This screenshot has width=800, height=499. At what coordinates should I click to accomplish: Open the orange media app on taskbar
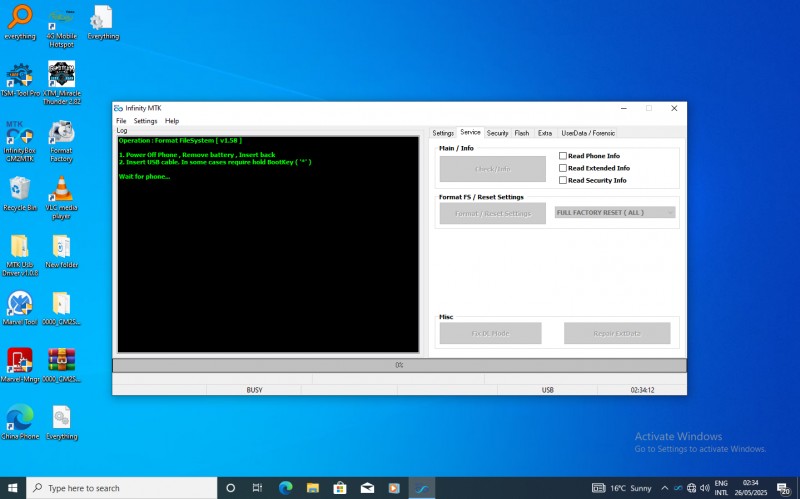click(x=394, y=488)
